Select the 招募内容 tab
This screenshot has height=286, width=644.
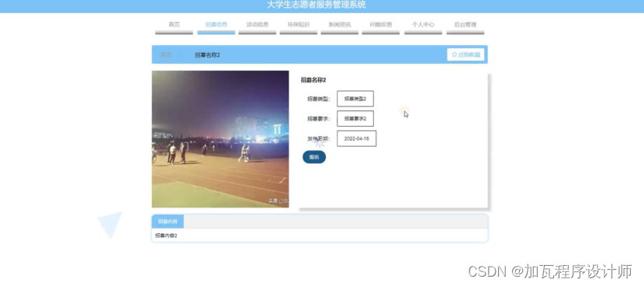click(x=168, y=221)
